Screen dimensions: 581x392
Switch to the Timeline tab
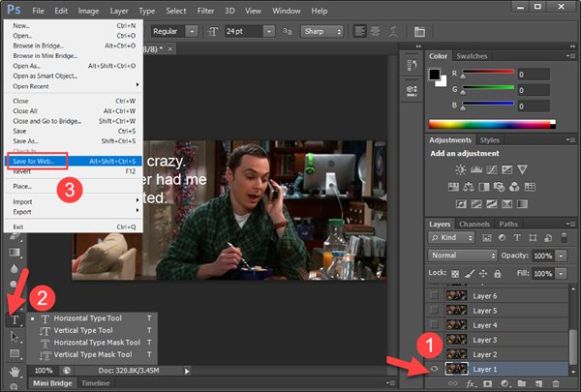tap(95, 383)
